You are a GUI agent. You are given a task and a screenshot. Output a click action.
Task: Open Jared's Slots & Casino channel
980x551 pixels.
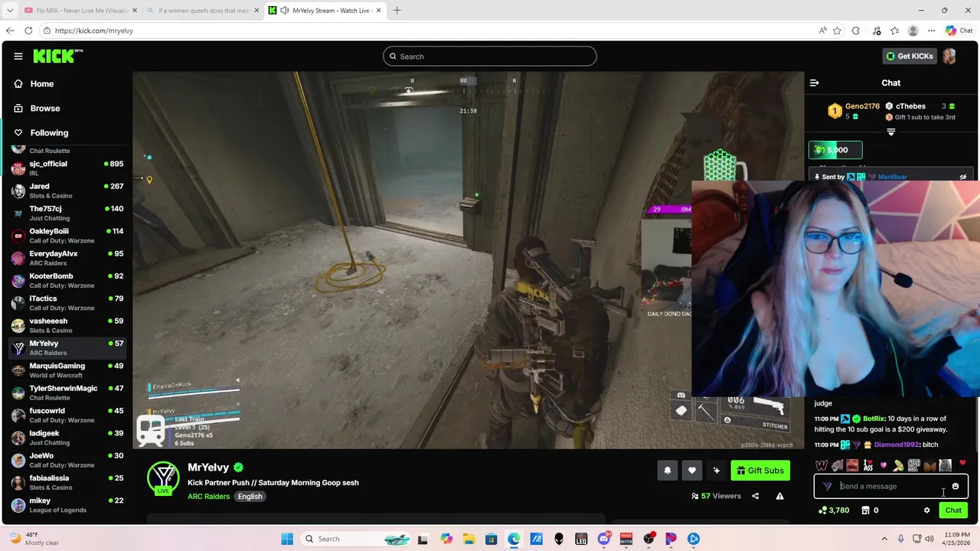pos(67,191)
